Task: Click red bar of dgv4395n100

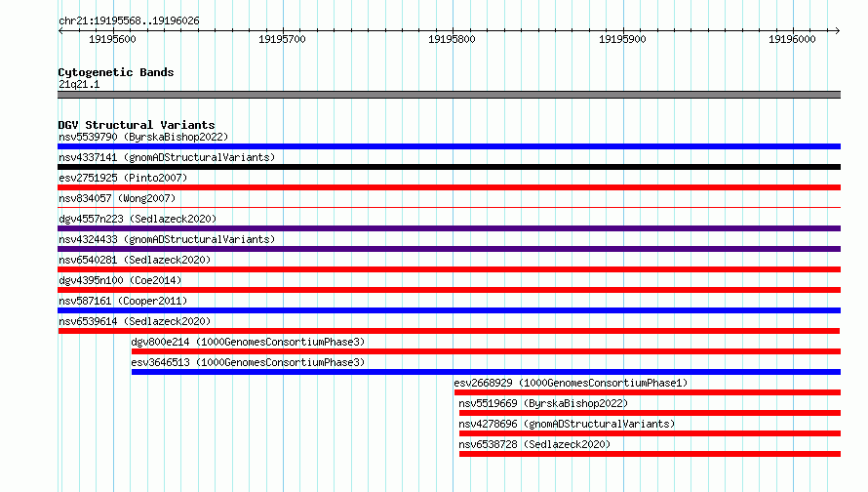Action: (x=449, y=290)
